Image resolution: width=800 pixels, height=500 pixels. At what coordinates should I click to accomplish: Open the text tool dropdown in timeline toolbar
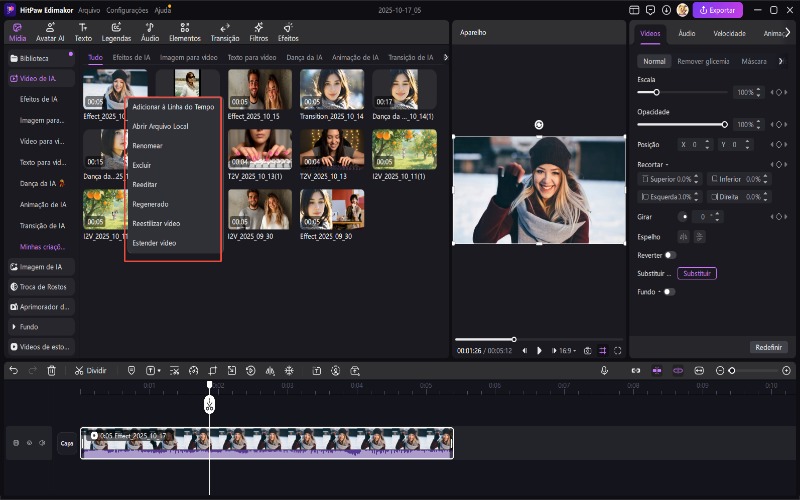(160, 371)
